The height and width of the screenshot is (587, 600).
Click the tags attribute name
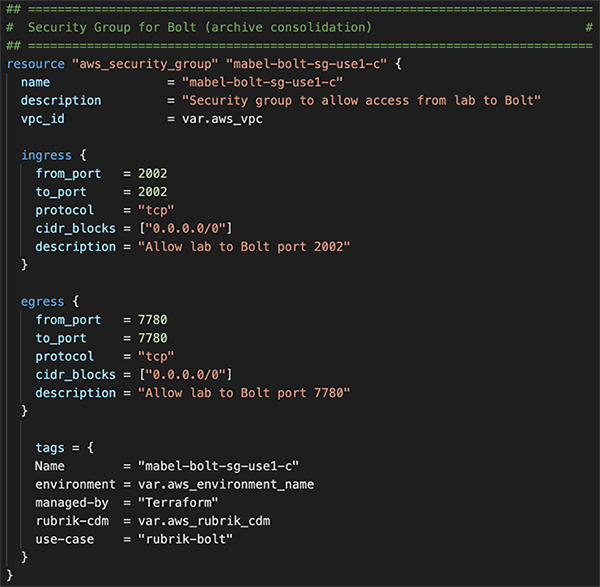tap(50, 448)
